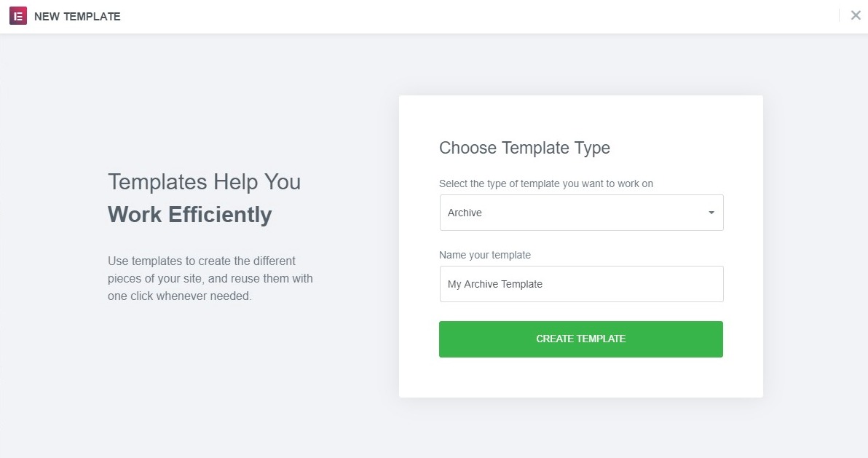Screen dimensions: 868x458
Task: Click blank area below the Create Template button
Action: coord(581,377)
